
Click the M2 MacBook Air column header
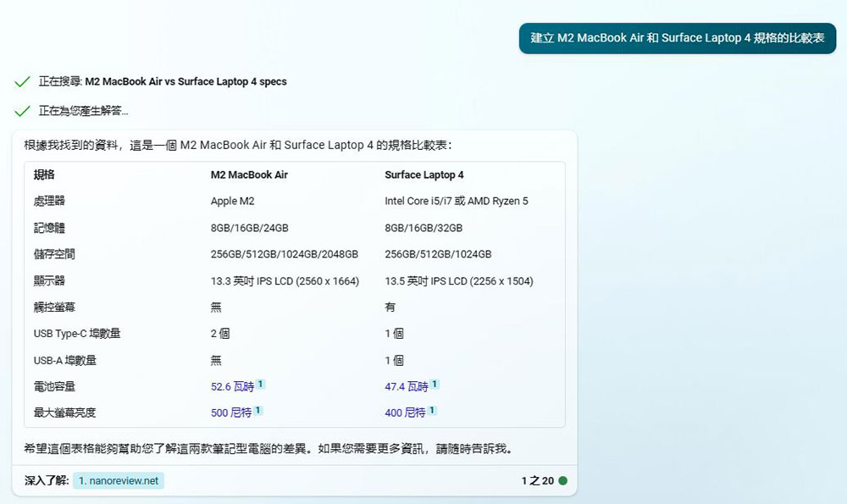coord(249,175)
